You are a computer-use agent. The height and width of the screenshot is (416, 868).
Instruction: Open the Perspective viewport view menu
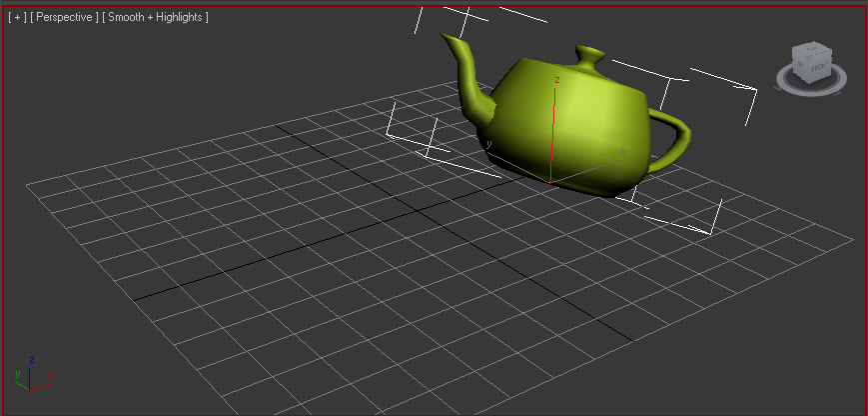(64, 17)
